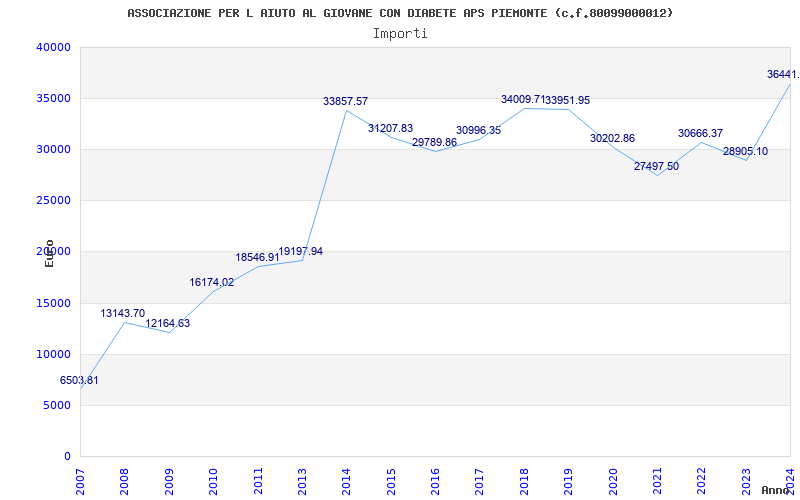This screenshot has height=500, width=800.
Task: Select the data label 30996.35
Action: (479, 131)
